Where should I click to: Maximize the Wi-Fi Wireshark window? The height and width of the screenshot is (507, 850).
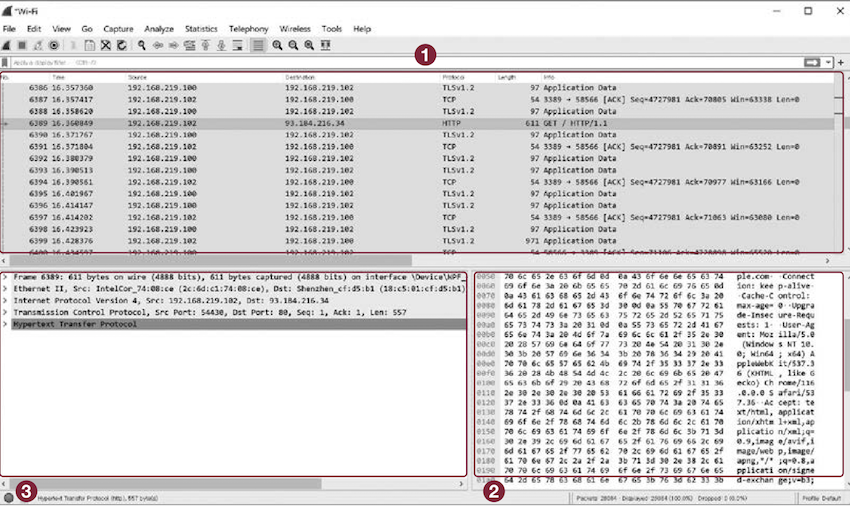(x=808, y=11)
